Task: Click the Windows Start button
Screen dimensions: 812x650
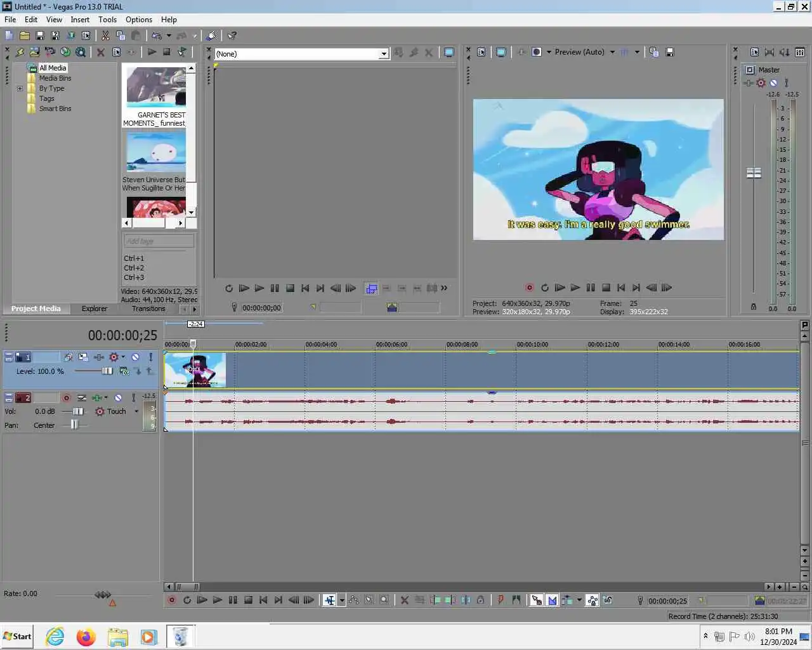Action: point(17,636)
